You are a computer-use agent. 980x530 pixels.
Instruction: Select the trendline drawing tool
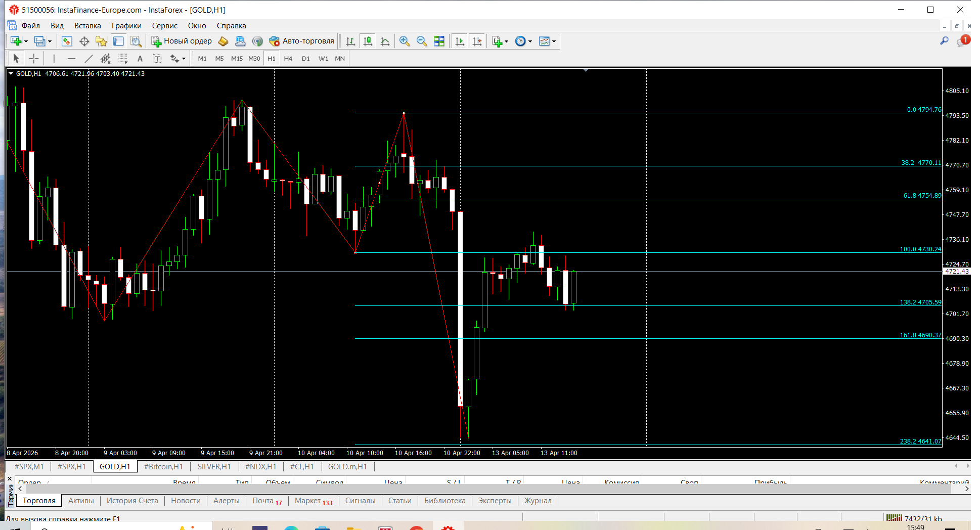pos(88,59)
